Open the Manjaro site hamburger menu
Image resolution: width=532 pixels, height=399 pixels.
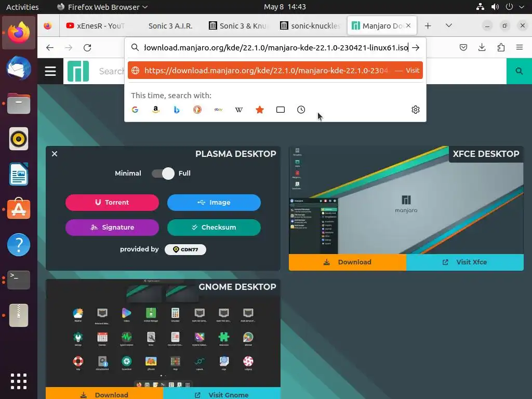pos(50,71)
